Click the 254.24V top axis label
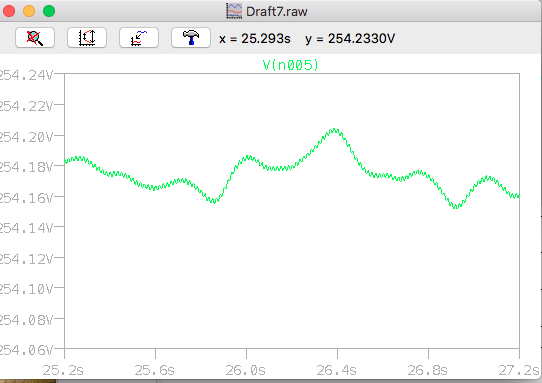 pos(26,75)
